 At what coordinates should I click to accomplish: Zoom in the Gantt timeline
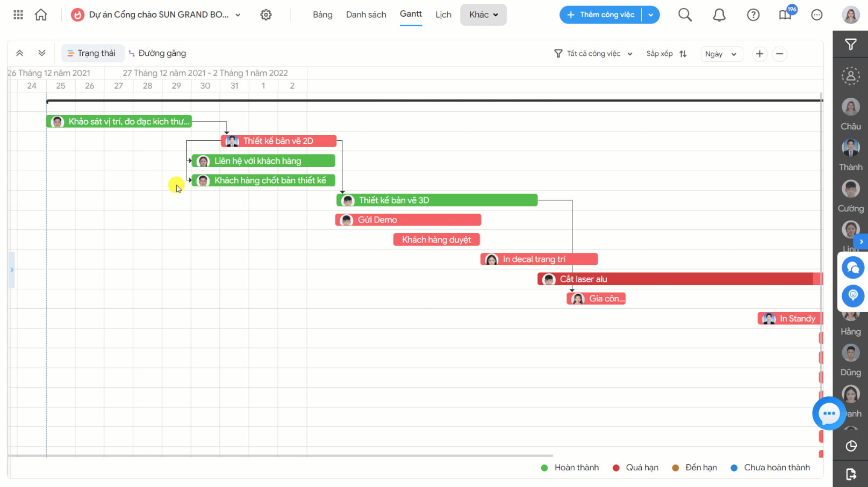(759, 54)
